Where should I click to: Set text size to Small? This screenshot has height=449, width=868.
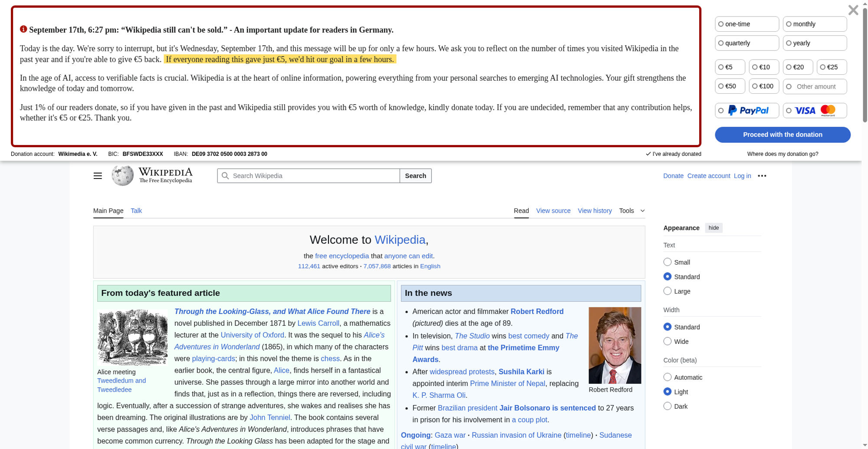click(x=667, y=262)
